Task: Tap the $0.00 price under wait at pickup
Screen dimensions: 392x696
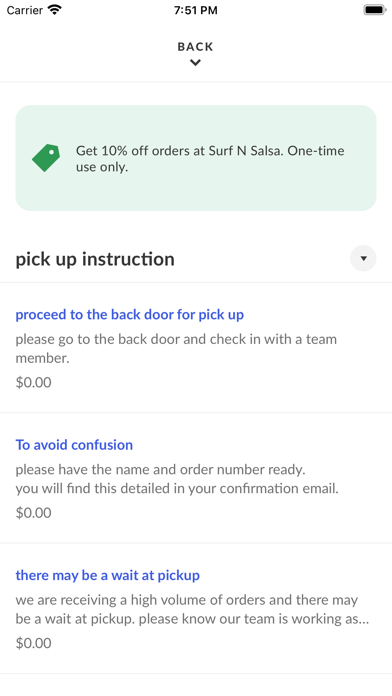Action: [x=33, y=643]
